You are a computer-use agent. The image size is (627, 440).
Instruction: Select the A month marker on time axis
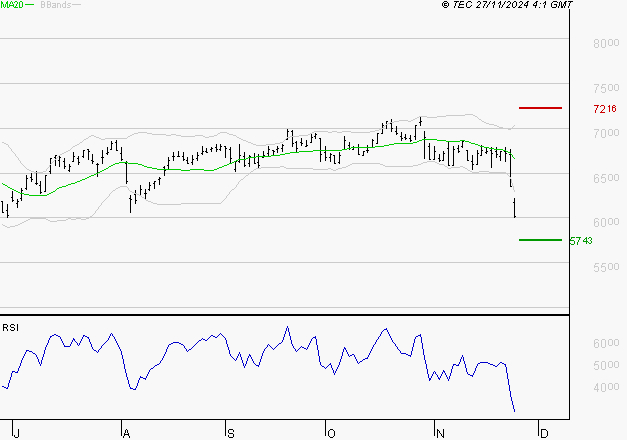tap(125, 433)
